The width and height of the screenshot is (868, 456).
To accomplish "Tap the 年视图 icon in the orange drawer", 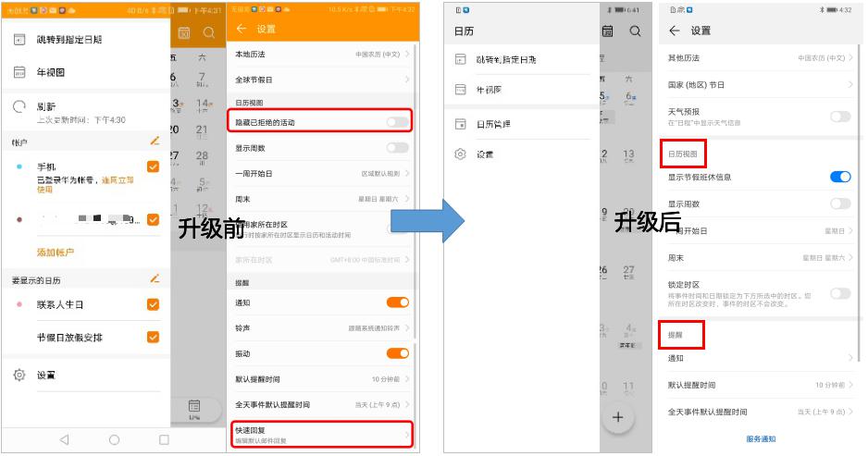I will point(19,72).
